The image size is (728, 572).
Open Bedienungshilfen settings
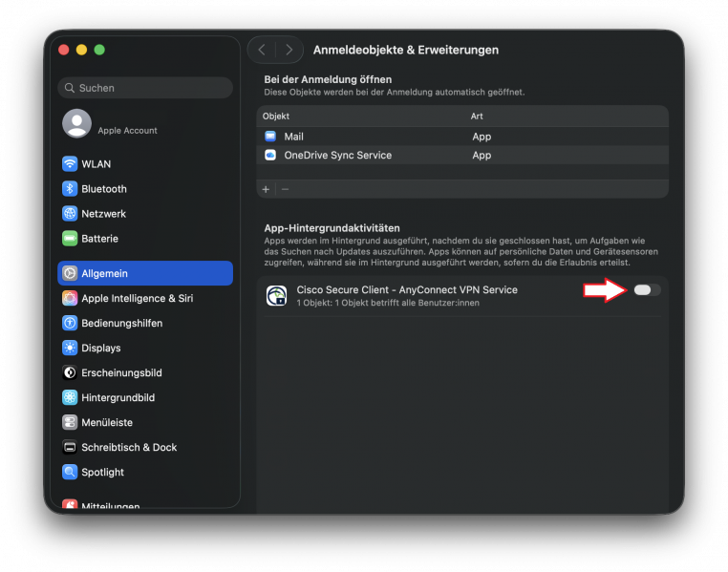145,323
